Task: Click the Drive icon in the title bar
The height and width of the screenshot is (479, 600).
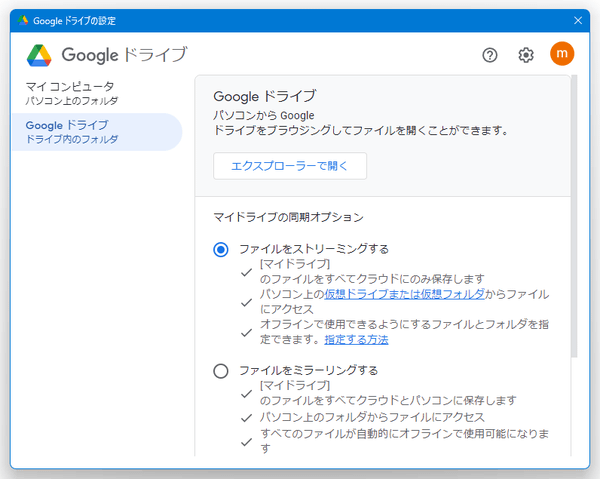Action: 23,20
